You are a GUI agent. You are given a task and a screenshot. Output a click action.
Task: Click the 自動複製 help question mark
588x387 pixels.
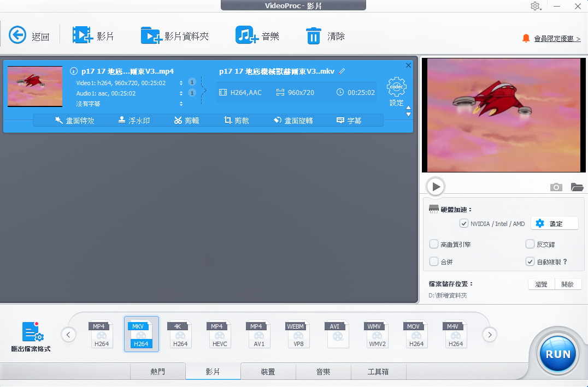coord(565,261)
